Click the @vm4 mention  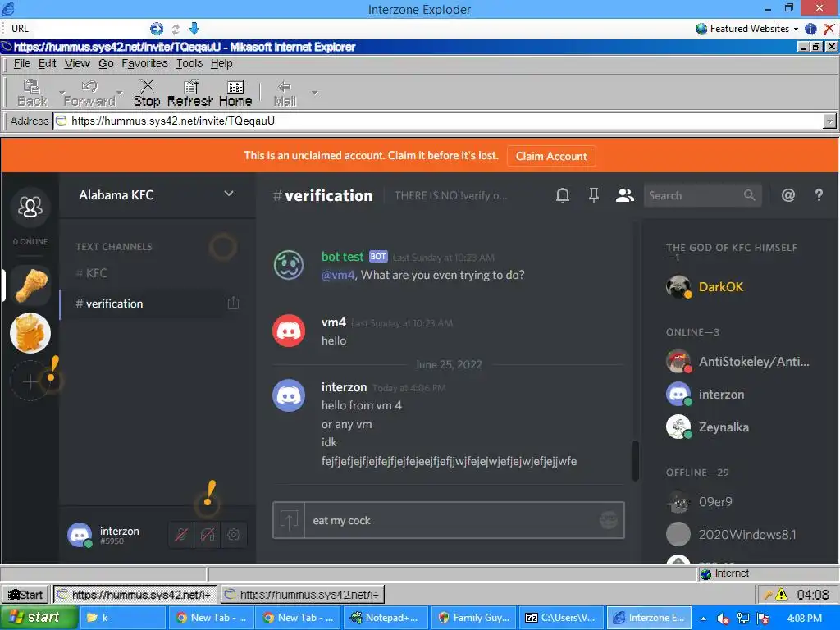(337, 275)
